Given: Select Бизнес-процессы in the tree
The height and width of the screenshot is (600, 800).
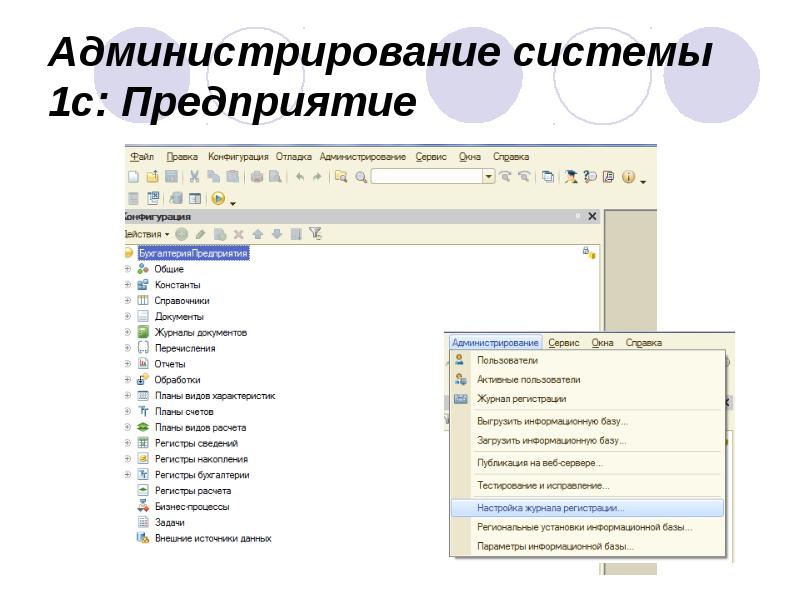Looking at the screenshot, I should 192,507.
